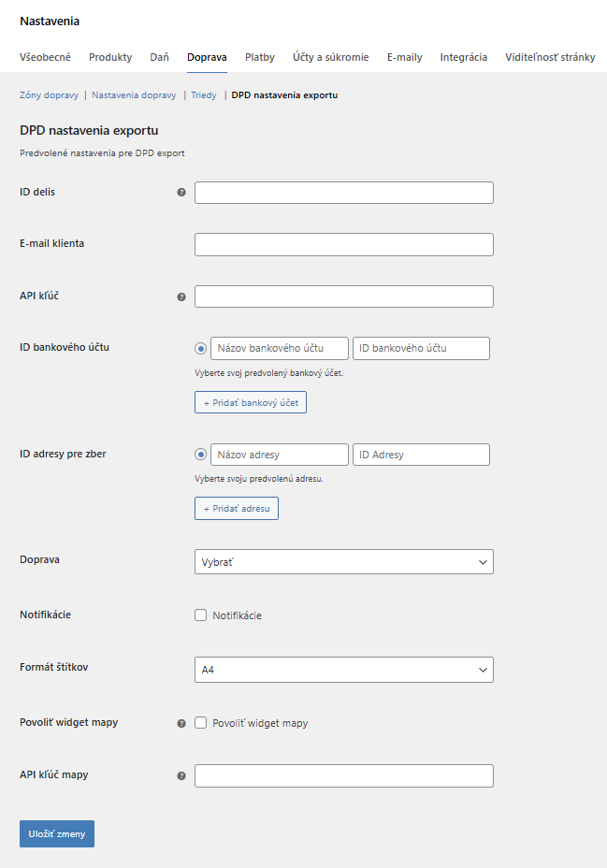The height and width of the screenshot is (868, 607).
Task: Open the Zóny dopravy link
Action: (48, 95)
